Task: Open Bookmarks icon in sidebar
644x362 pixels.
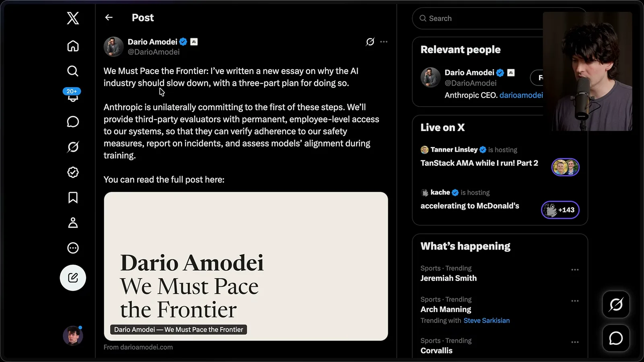Action: (73, 197)
